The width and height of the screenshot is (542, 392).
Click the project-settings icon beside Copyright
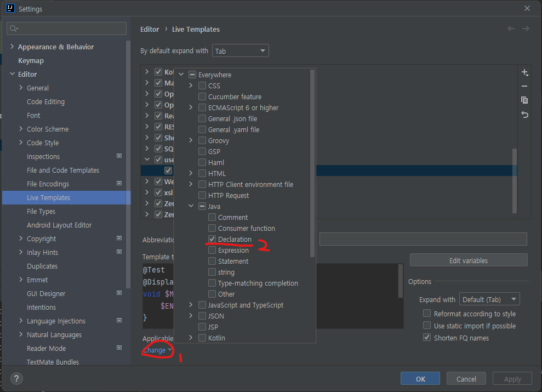click(119, 238)
